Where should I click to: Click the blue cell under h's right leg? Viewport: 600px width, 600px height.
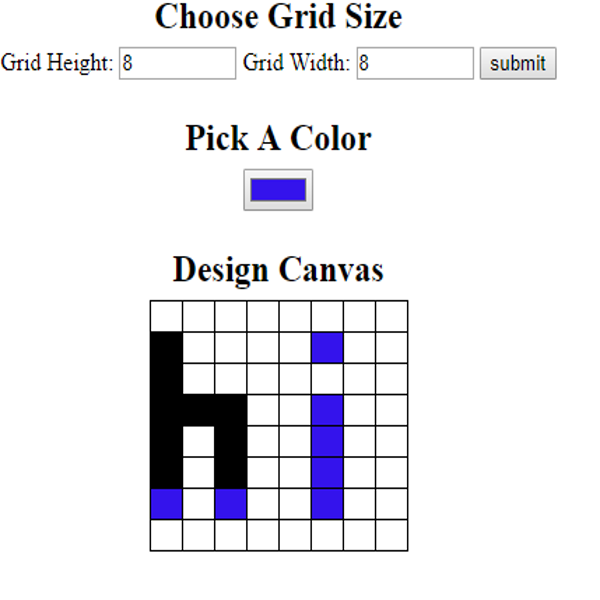230,504
